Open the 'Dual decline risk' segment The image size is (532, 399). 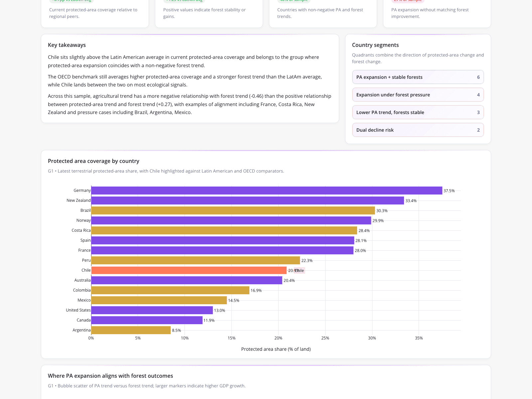tap(418, 130)
